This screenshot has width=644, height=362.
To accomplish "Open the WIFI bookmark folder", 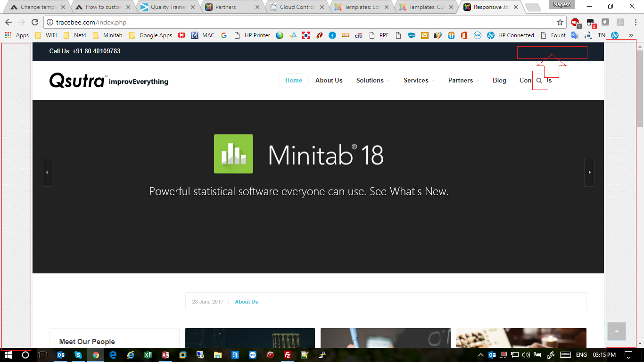I will point(46,35).
